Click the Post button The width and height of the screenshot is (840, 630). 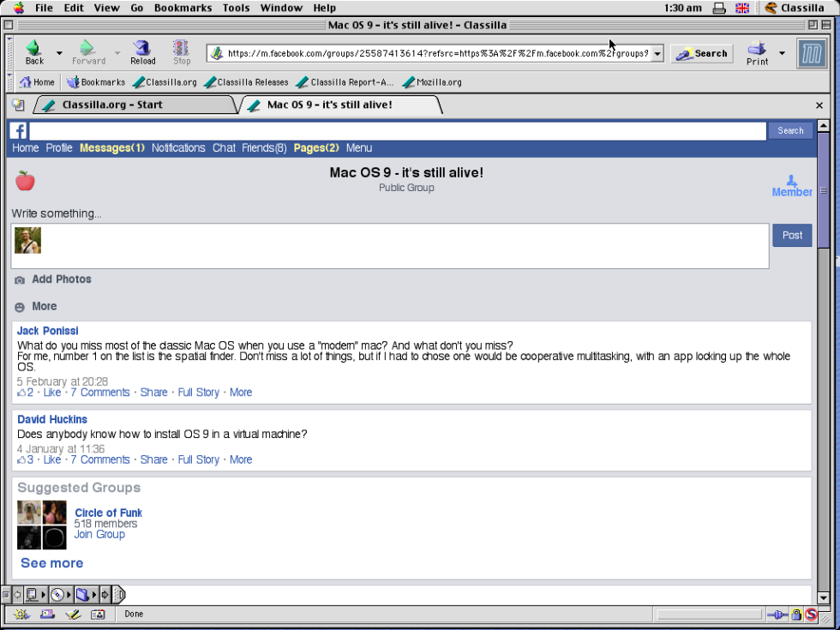coord(792,235)
